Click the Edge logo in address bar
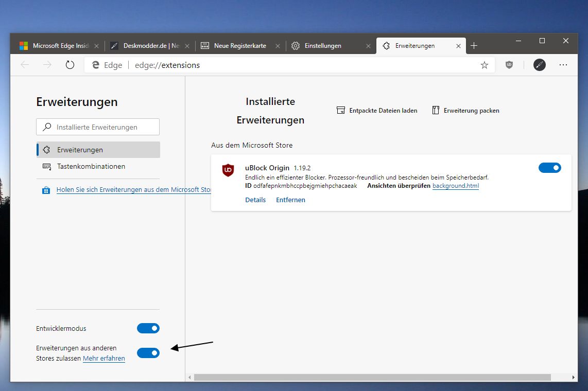 [96, 65]
